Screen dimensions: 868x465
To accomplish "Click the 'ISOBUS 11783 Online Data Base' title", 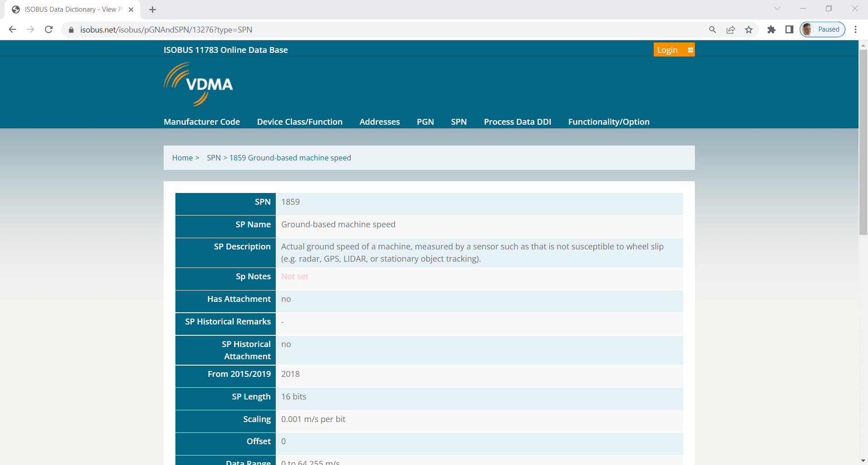I will click(x=226, y=50).
